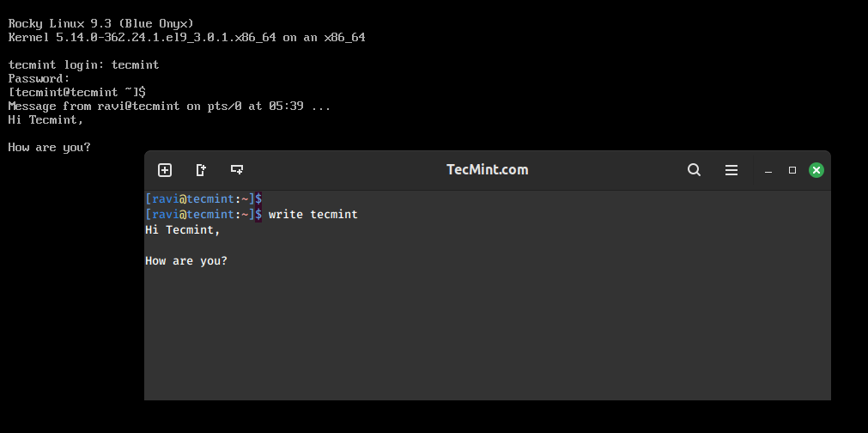
Task: Minimize the TecMint.com terminal window
Action: tap(768, 171)
